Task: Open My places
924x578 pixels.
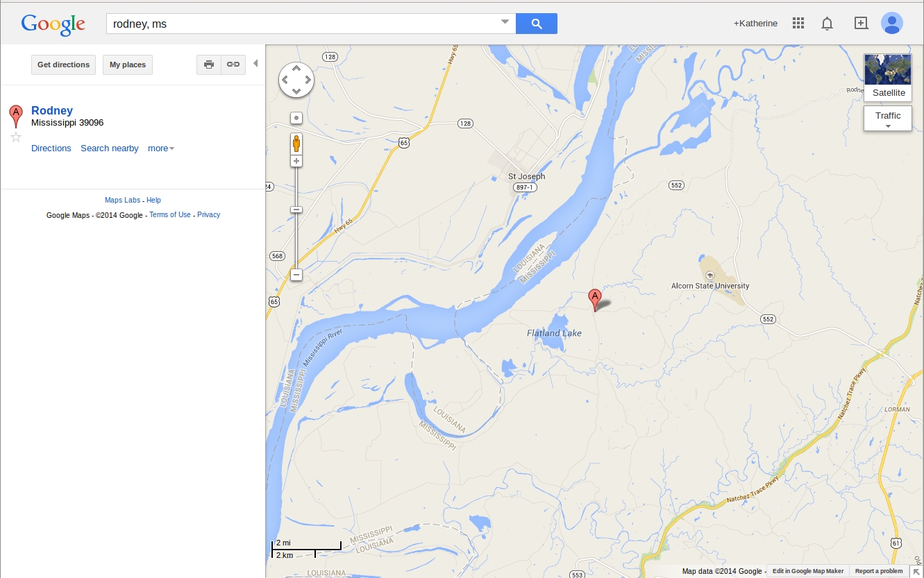Action: [x=128, y=65]
